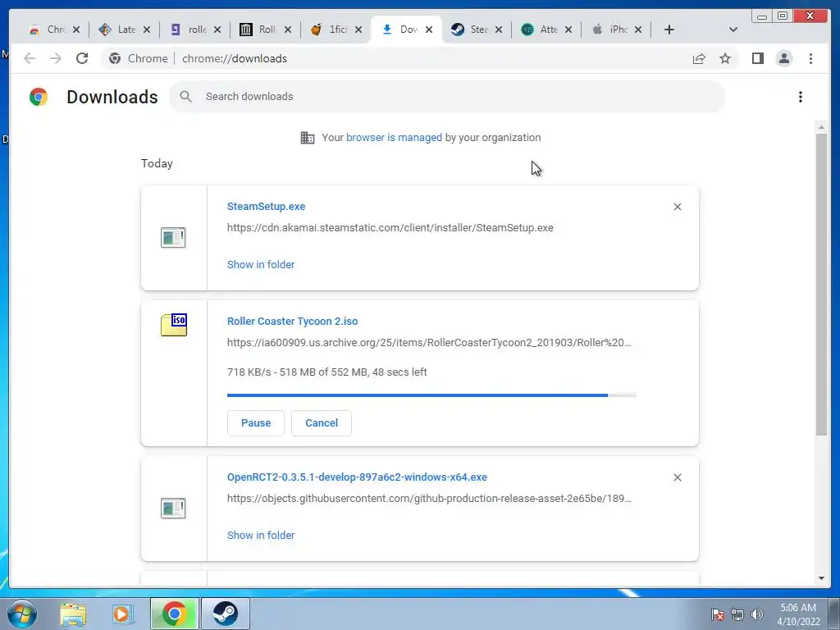Go back using the browser back arrow
840x630 pixels.
pos(30,58)
